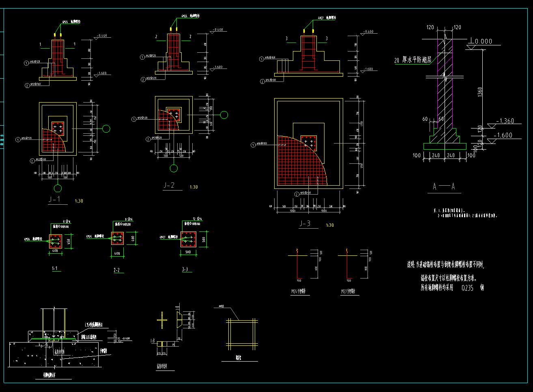Image resolution: width=533 pixels, height=392 pixels.
Task: Click the 1:30 scale beside J-3
Action: click(x=330, y=225)
